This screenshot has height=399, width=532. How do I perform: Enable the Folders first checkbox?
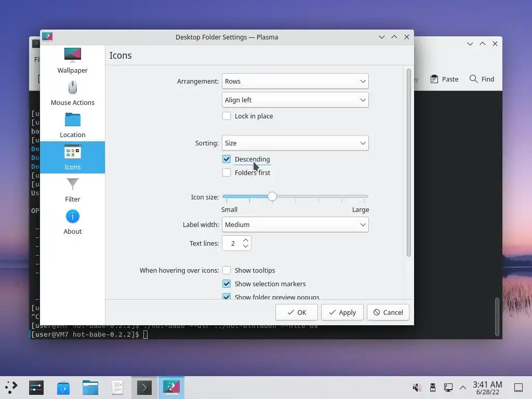coord(227,172)
